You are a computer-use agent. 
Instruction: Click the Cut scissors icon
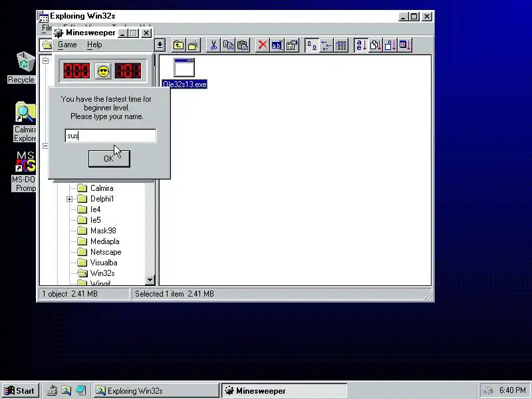coord(213,45)
